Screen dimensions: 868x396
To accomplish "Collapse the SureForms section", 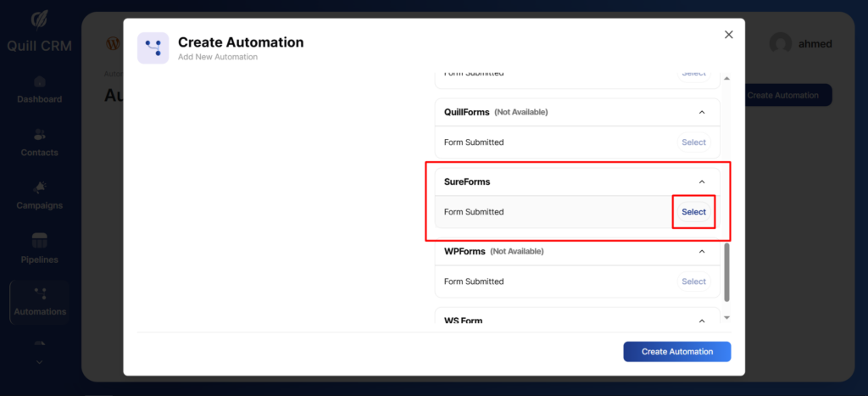I will point(701,181).
